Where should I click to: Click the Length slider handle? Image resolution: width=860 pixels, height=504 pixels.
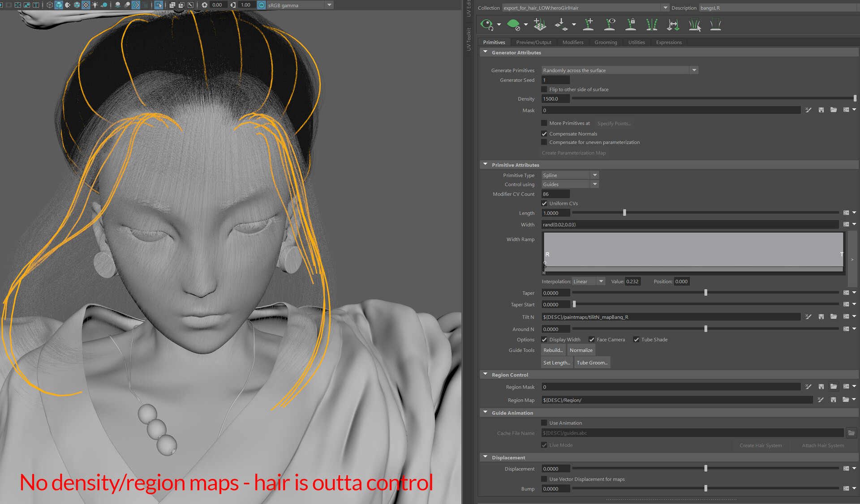624,213
